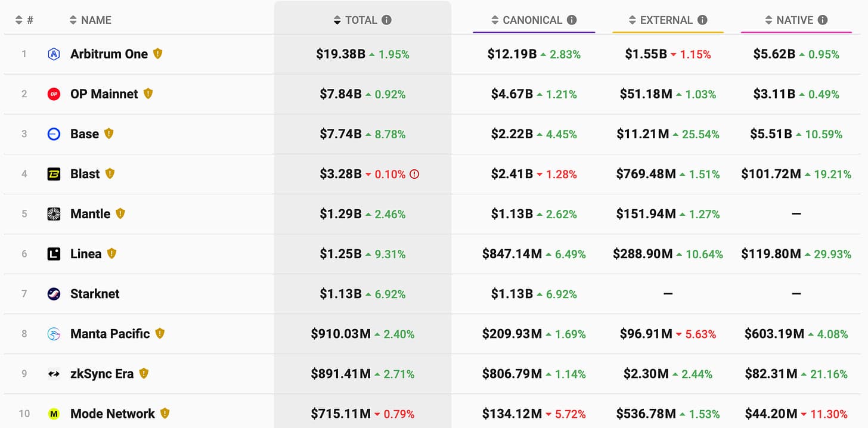Click Blast canonical value $2.41B
The image size is (868, 428).
coord(512,174)
